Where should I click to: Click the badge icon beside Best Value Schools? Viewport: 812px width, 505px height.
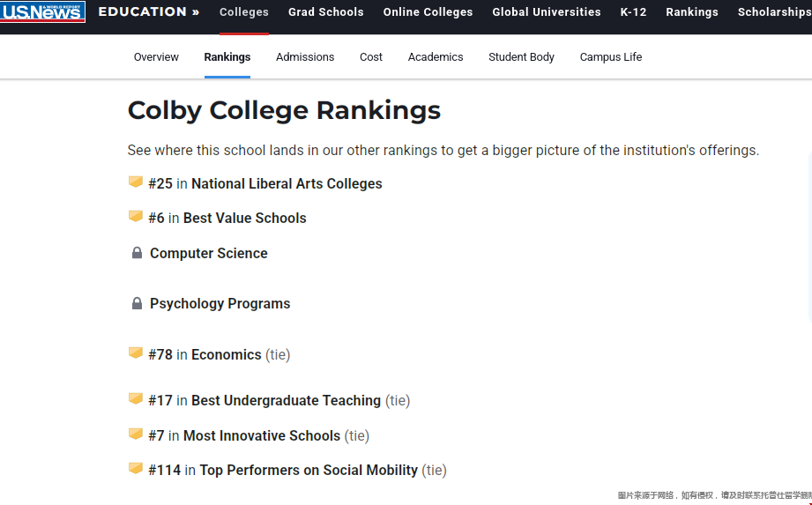(136, 217)
